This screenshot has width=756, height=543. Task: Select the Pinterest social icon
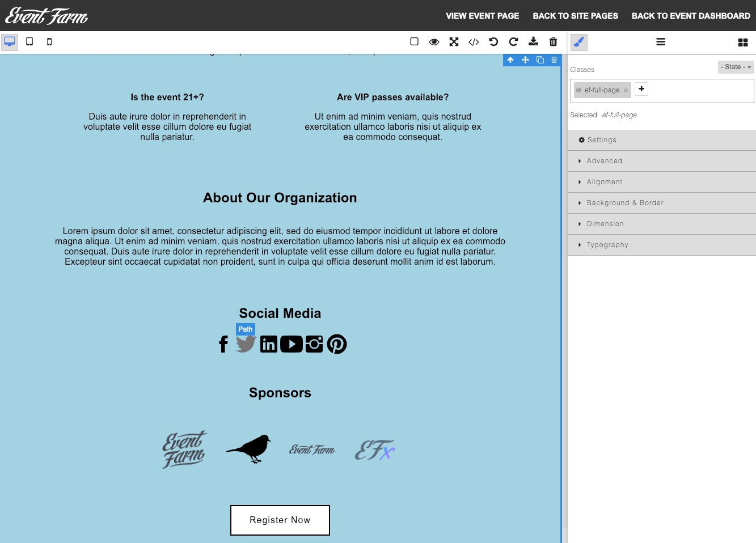(337, 344)
